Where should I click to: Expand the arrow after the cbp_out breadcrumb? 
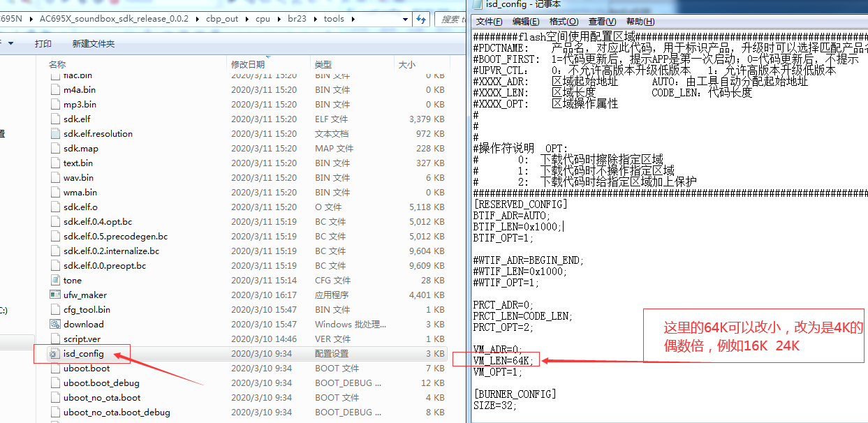[246, 19]
